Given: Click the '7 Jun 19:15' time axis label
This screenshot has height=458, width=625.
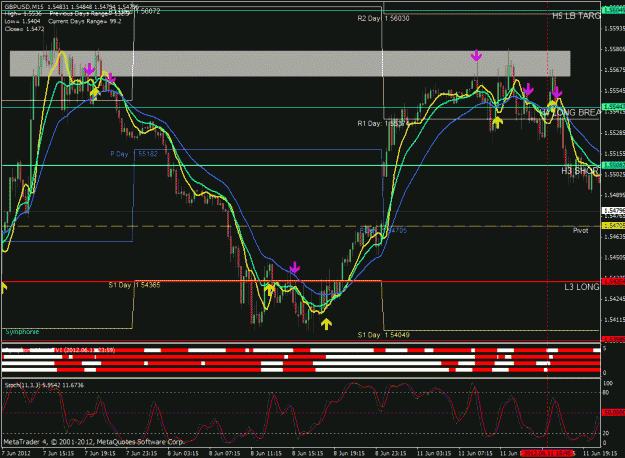Looking at the screenshot, I should [100, 454].
